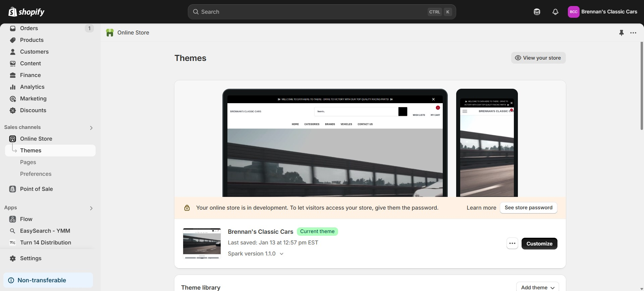The height and width of the screenshot is (291, 644).
Task: Click the Analytics bar chart icon
Action: [13, 87]
